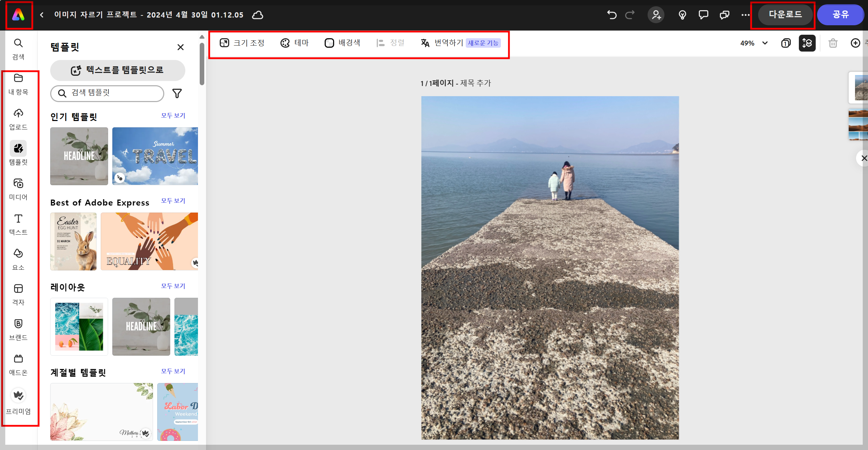Image resolution: width=868 pixels, height=450 pixels.
Task: Select the pier photo on the canvas
Action: (550, 268)
